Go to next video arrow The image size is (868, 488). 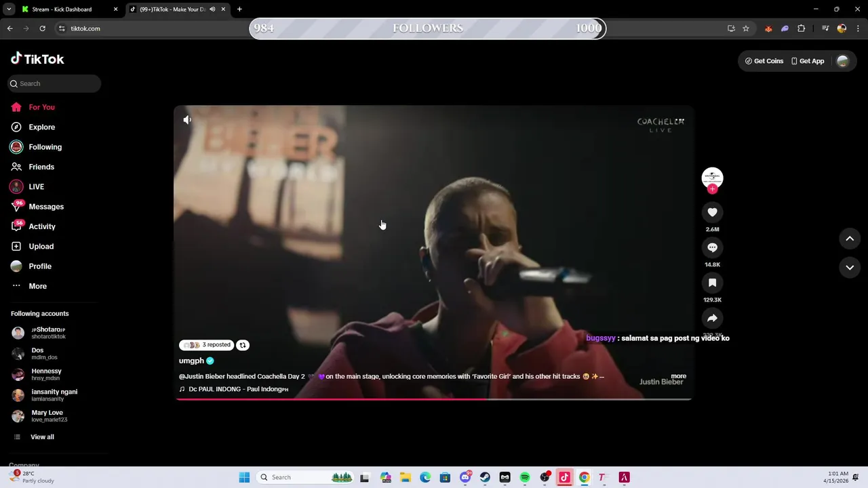click(850, 268)
